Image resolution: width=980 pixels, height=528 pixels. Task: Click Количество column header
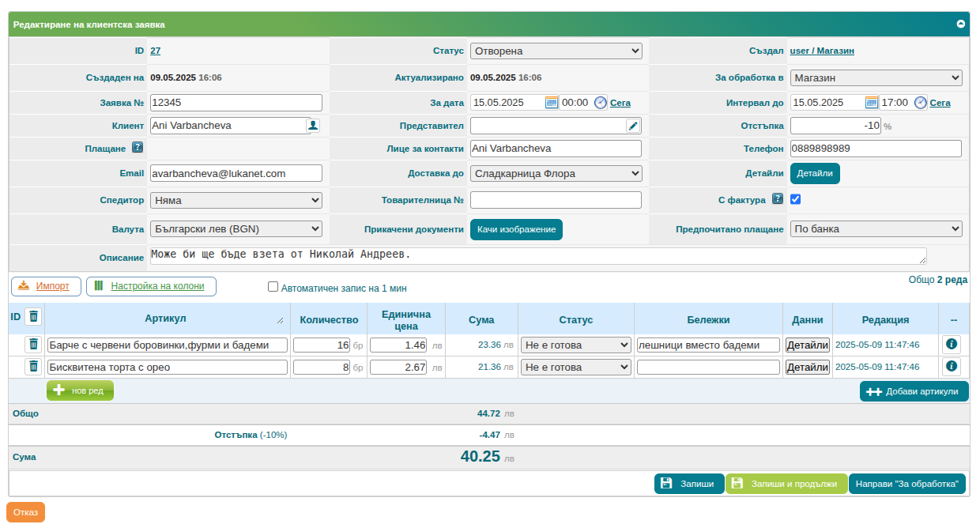pos(329,320)
